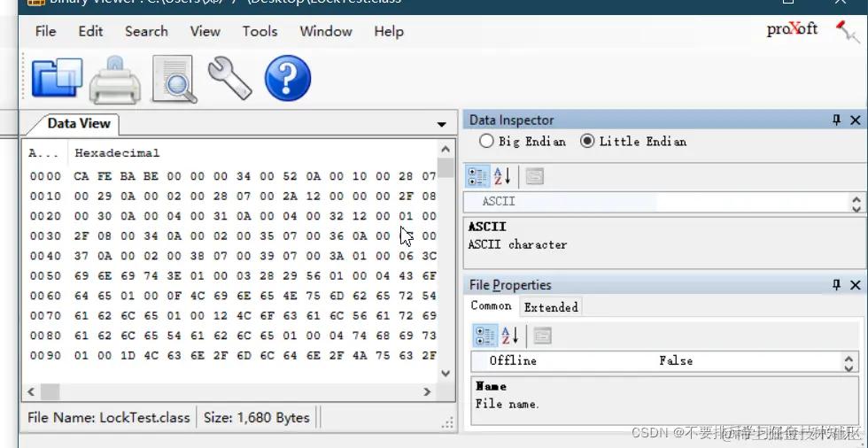Viewport: 868px width, 448px height.
Task: Open the View menu
Action: coord(205,32)
